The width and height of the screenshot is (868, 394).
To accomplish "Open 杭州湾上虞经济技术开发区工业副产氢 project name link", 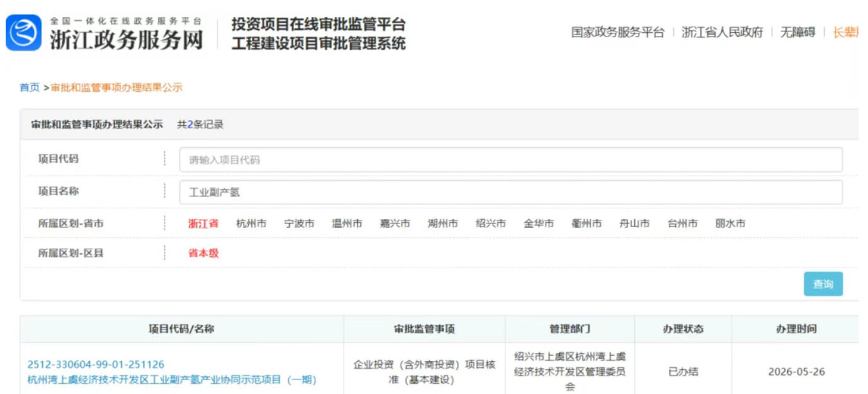I will click(x=172, y=380).
